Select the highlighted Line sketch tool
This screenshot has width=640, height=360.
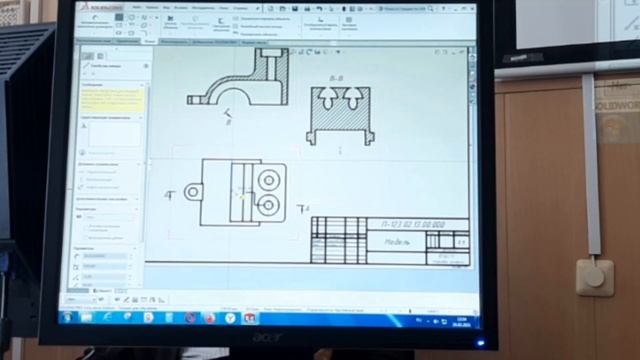point(119,17)
